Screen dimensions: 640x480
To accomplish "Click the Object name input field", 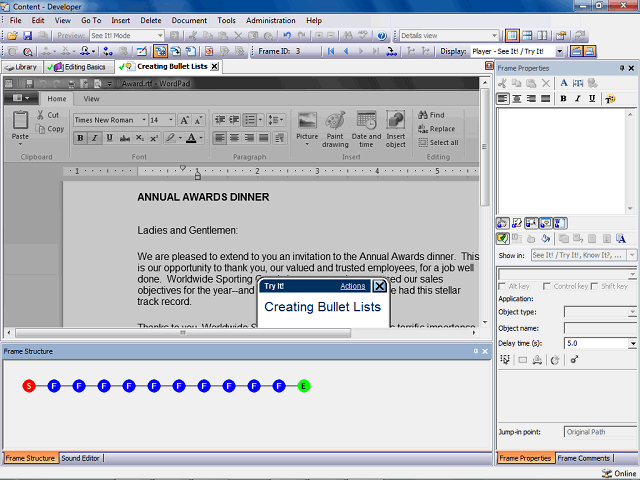I will [x=600, y=328].
